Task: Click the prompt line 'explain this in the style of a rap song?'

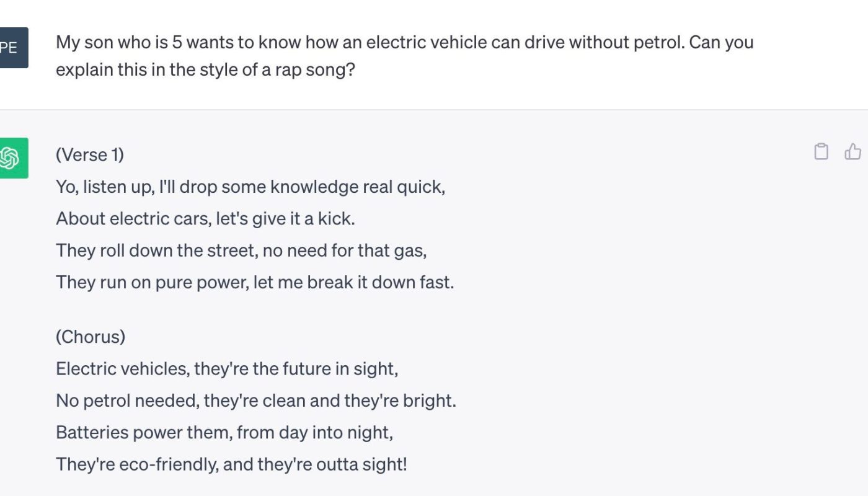Action: pos(205,69)
